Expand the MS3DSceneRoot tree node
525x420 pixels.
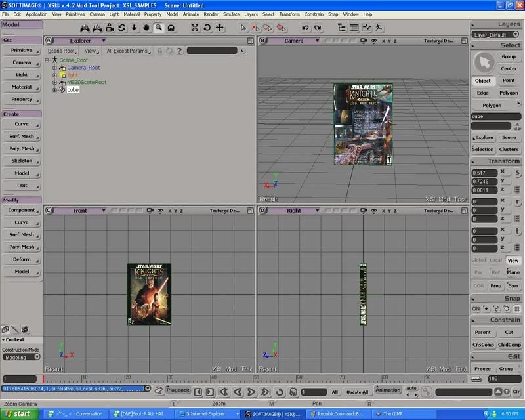pyautogui.click(x=54, y=83)
